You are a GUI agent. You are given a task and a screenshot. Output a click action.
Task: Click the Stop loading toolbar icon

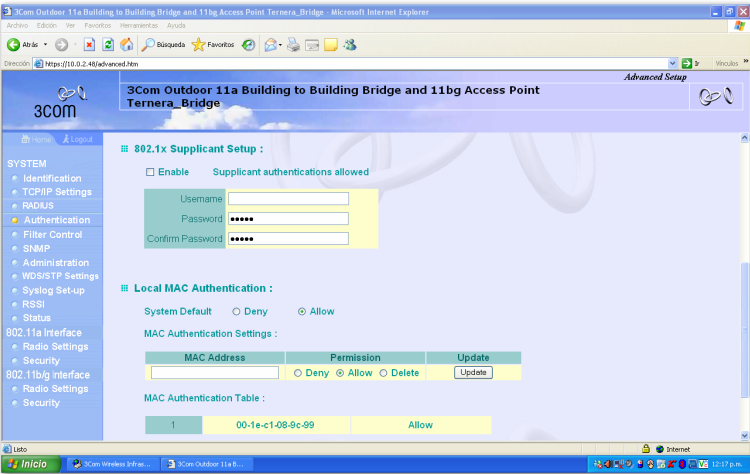pos(90,44)
